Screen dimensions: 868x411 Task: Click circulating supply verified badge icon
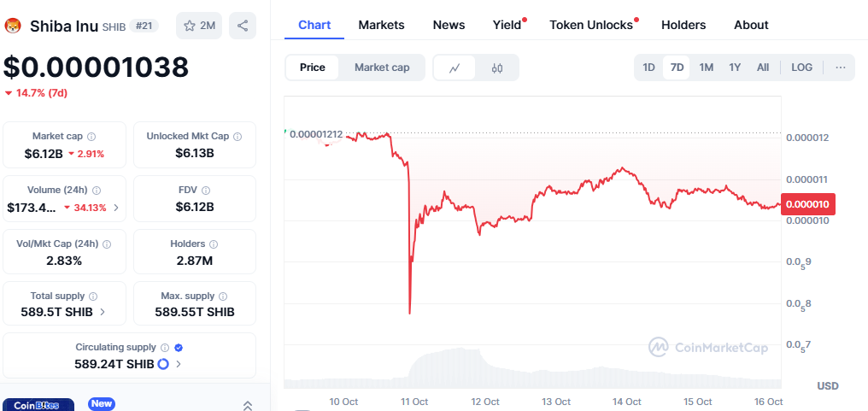[179, 348]
